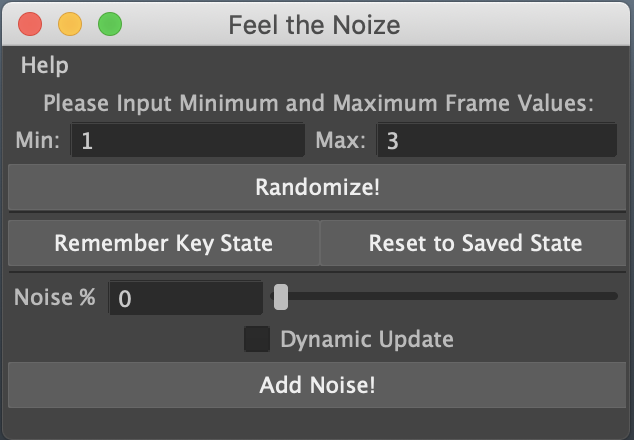
Task: Click Remember Key State
Action: (163, 243)
